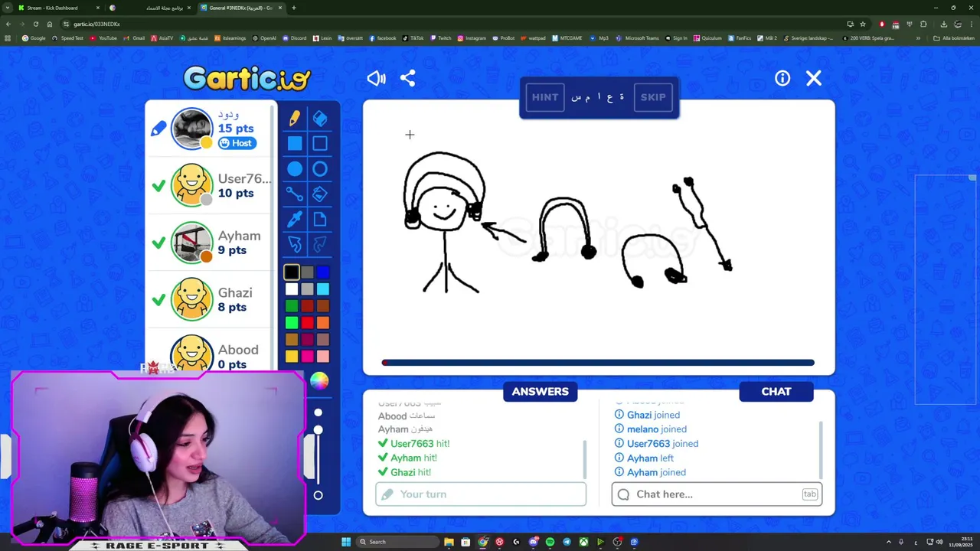This screenshot has height=551, width=980.
Task: Click the HINT button
Action: pos(545,97)
